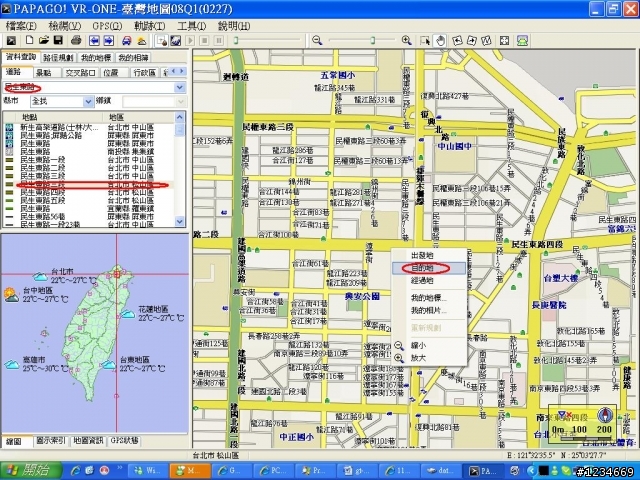This screenshot has width=640, height=480.
Task: Click the New file icon in the toolbar
Action: [x=29, y=40]
